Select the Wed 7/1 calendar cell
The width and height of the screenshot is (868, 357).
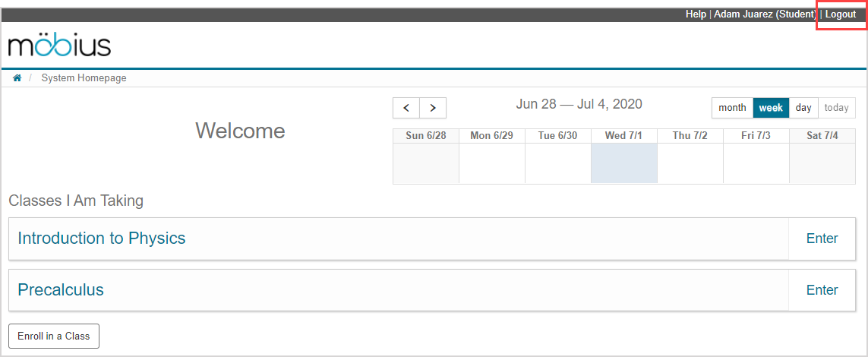pyautogui.click(x=623, y=163)
